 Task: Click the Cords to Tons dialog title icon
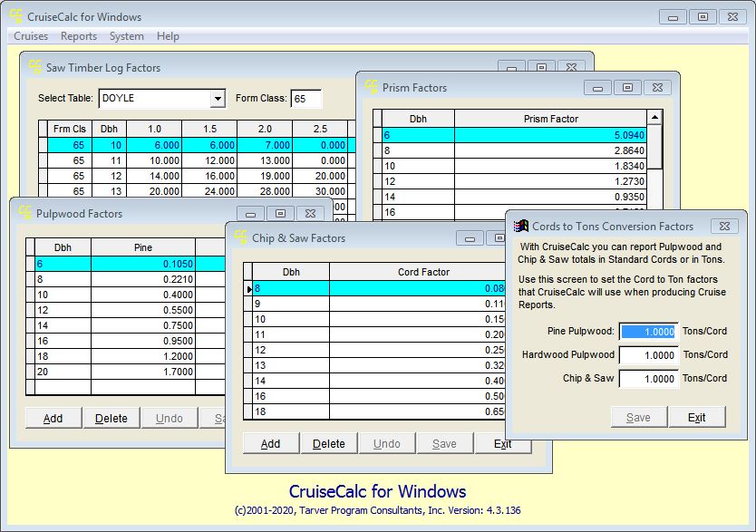click(521, 226)
